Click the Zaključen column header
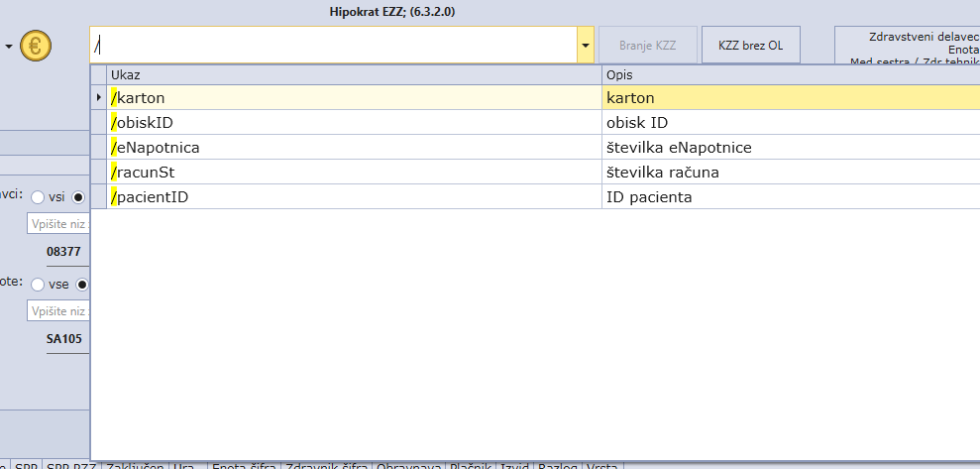 (x=135, y=466)
